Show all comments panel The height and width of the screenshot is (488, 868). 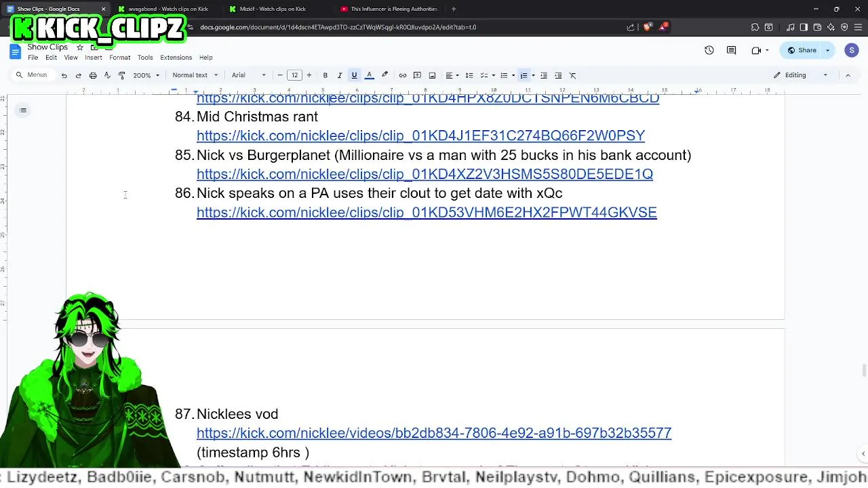click(731, 50)
